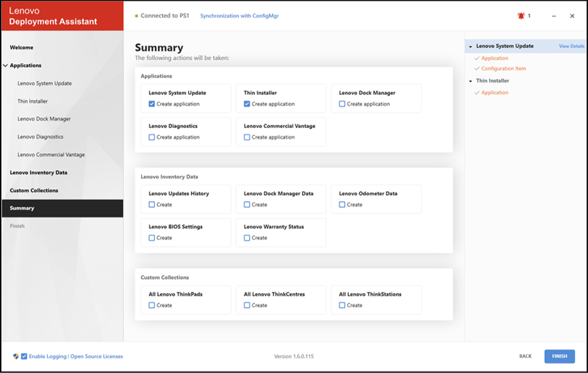
Task: Check Create for Lenovo Warranty Status
Action: (x=247, y=238)
